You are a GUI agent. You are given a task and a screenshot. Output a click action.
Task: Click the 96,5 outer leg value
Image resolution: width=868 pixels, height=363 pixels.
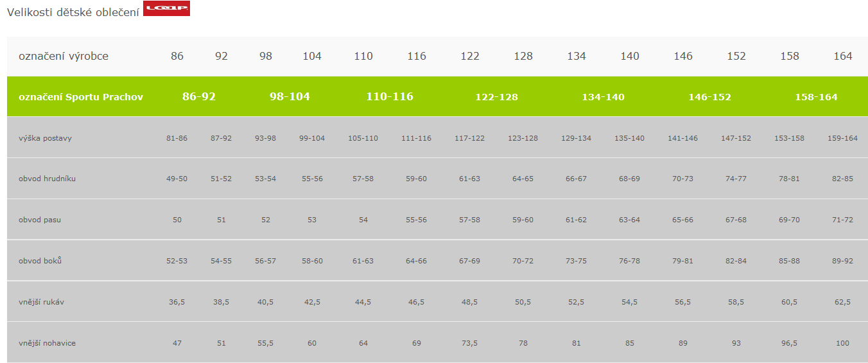(790, 343)
